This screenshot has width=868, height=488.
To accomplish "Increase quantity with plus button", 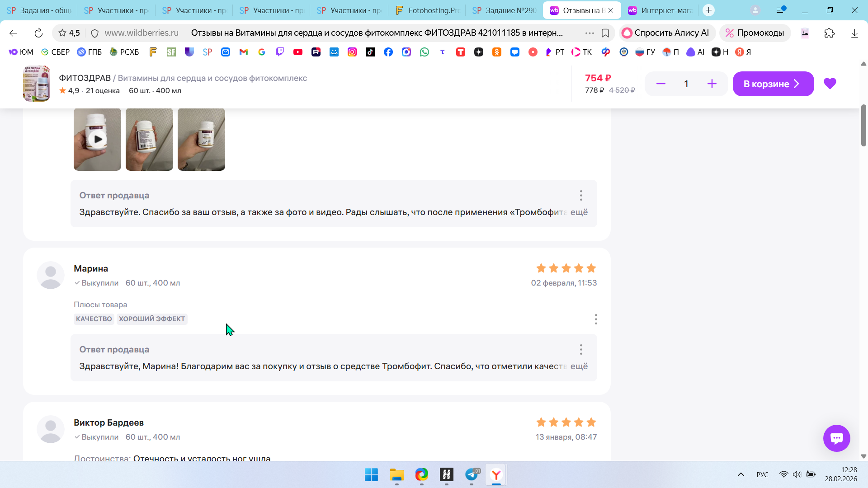I will pos(712,84).
